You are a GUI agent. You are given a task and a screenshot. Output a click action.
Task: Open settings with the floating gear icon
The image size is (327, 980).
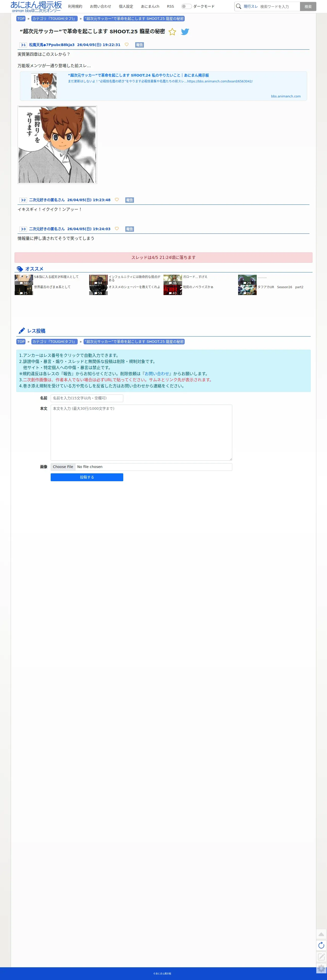pyautogui.click(x=321, y=968)
